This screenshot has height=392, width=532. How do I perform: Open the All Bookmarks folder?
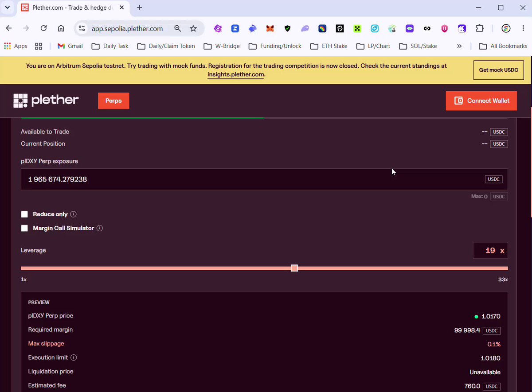503,46
